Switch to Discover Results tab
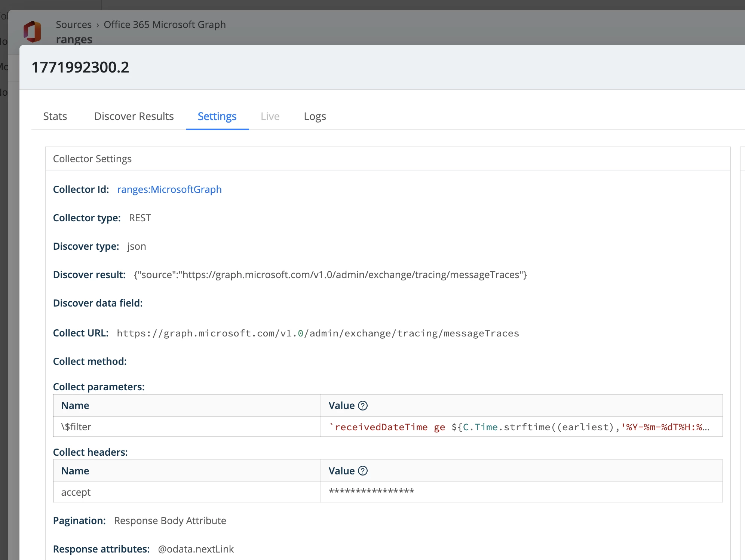 click(134, 116)
